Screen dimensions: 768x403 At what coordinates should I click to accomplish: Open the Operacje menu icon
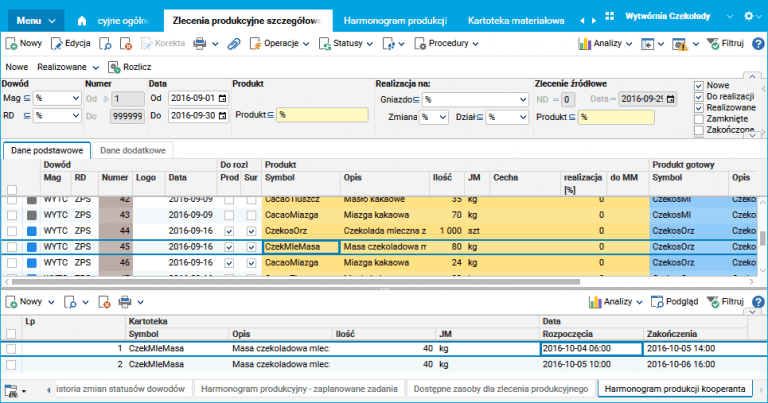255,44
